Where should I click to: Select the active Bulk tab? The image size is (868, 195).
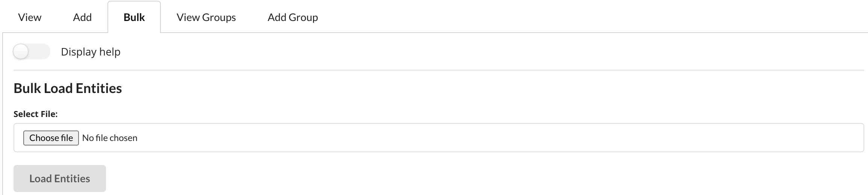coord(134,17)
